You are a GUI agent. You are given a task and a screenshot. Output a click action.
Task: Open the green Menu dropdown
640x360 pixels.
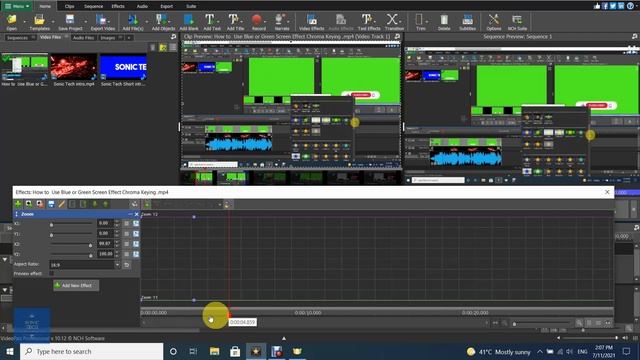17,6
